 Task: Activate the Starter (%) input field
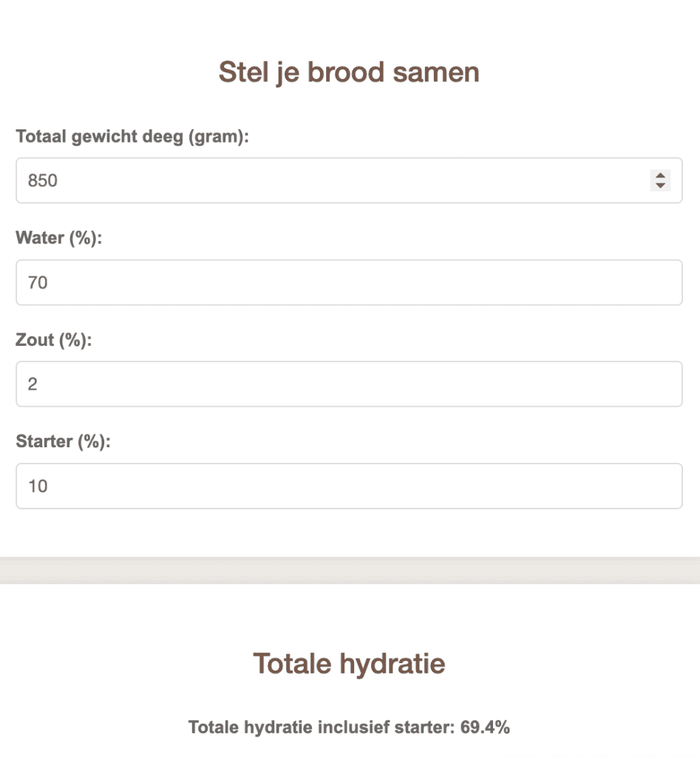349,486
